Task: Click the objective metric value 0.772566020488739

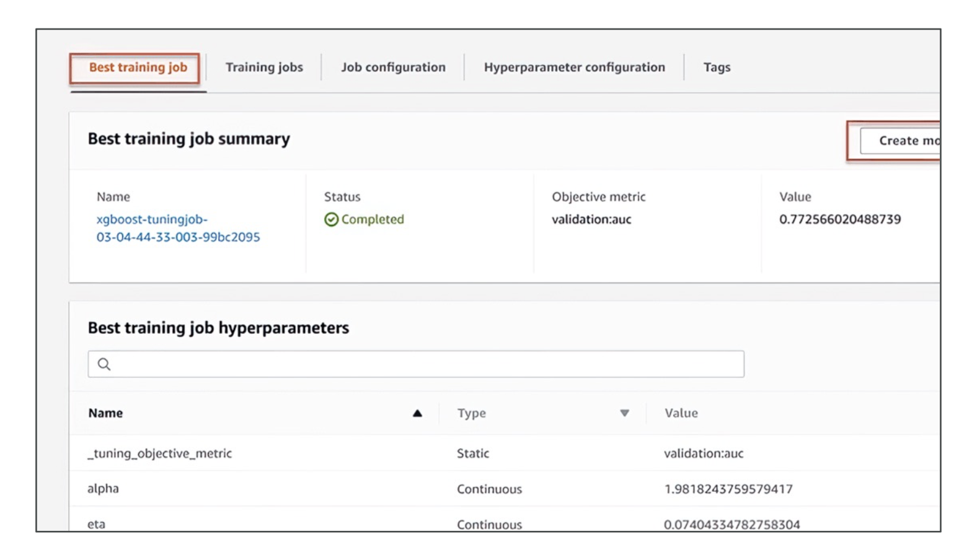Action: pyautogui.click(x=839, y=219)
